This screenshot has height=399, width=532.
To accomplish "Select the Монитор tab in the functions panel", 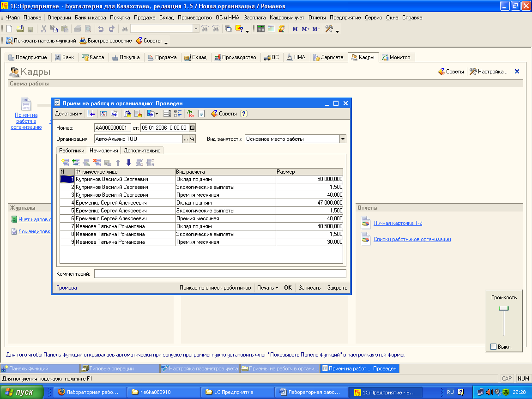I will click(x=396, y=57).
